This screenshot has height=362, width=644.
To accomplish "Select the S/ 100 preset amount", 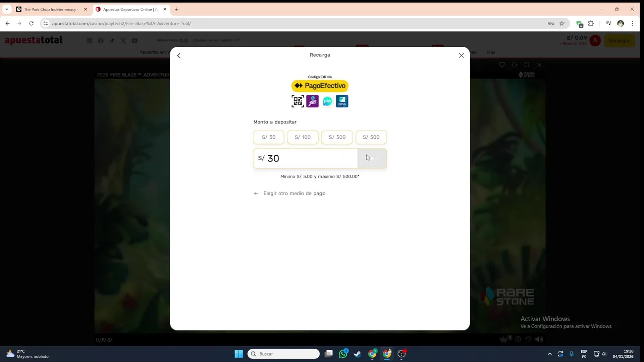I will (x=303, y=137).
